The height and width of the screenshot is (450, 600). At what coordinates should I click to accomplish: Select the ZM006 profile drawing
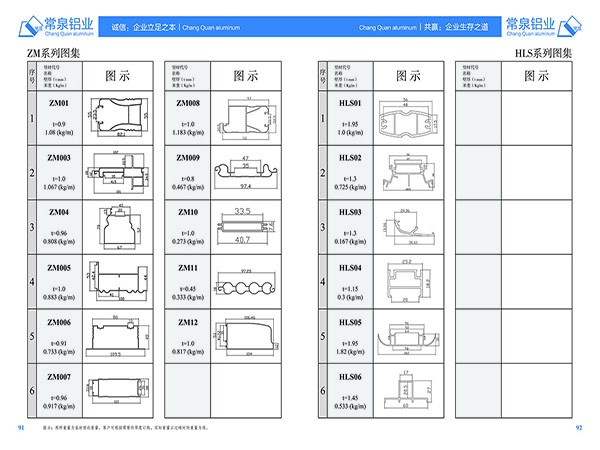[117, 336]
